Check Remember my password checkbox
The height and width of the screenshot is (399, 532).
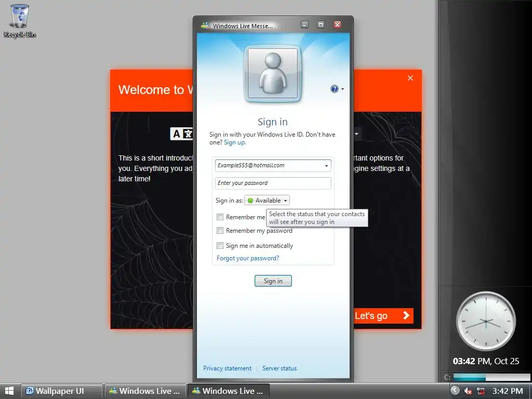[220, 231]
